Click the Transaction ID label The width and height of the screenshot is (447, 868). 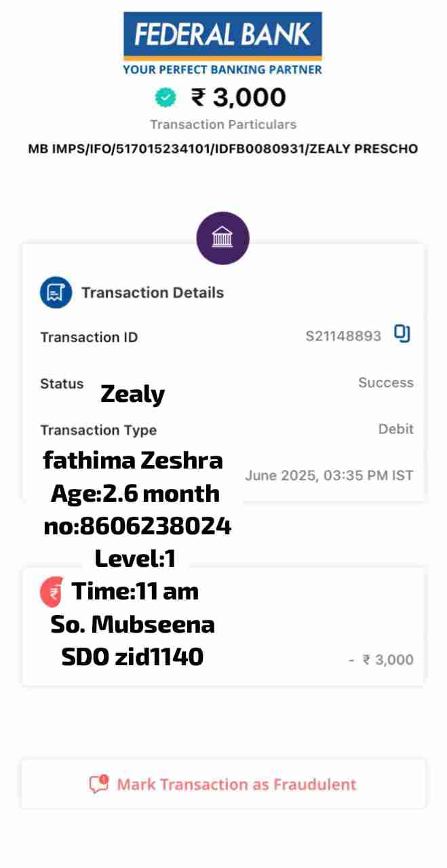89,337
